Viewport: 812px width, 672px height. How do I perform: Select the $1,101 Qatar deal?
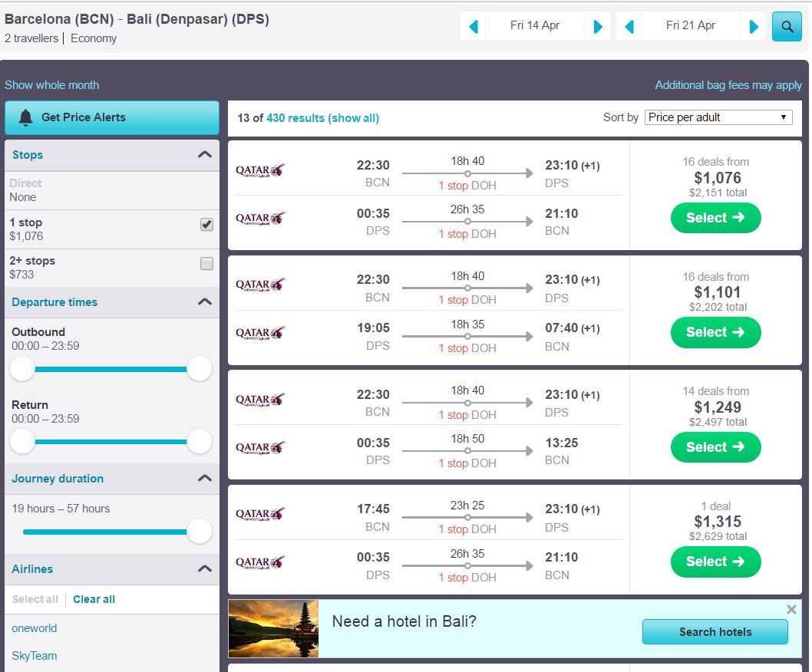(x=715, y=332)
